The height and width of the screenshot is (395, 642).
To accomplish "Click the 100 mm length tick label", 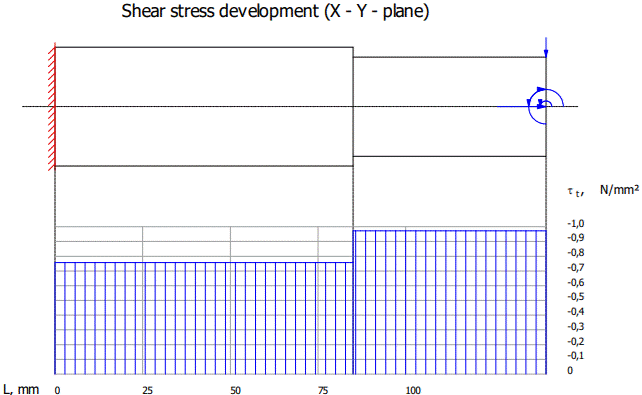I will [x=413, y=390].
